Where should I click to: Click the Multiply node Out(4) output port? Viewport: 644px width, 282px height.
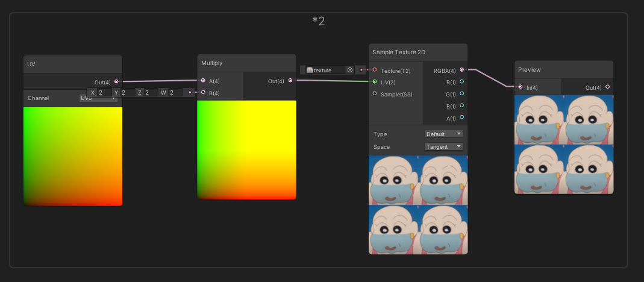click(290, 81)
